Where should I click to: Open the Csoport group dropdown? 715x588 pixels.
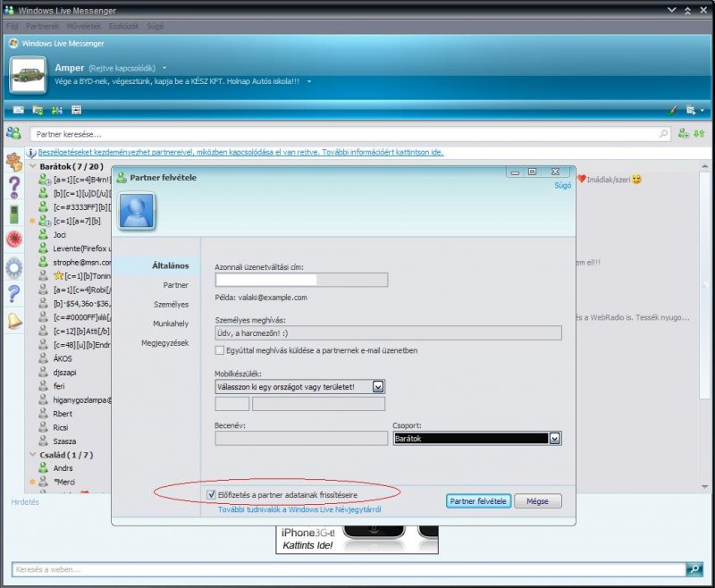pos(554,439)
